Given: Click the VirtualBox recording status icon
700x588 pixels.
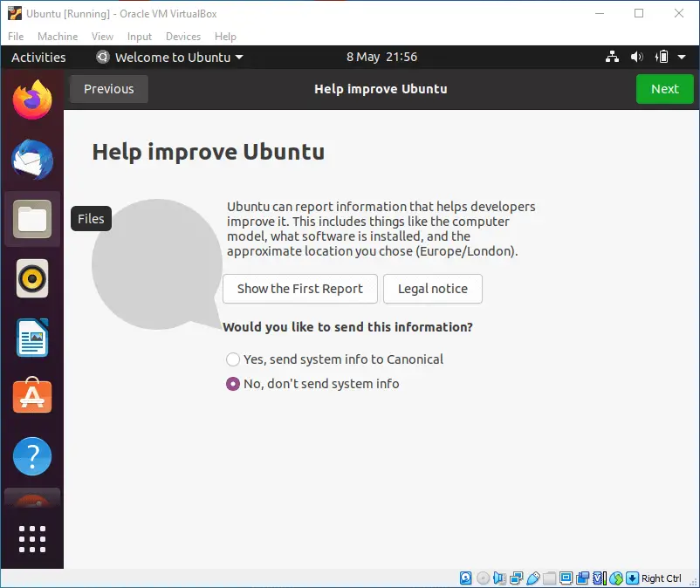Looking at the screenshot, I should pyautogui.click(x=582, y=578).
